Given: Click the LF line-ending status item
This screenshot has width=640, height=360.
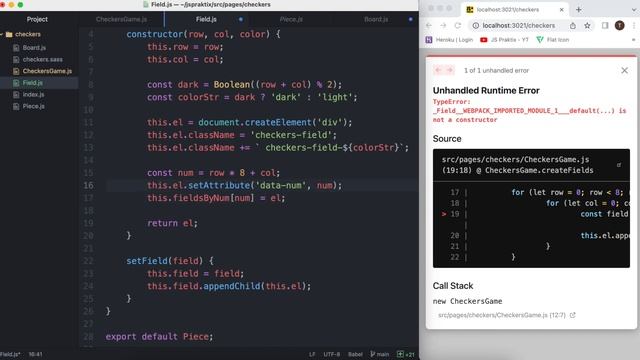Looking at the screenshot, I should tap(312, 354).
